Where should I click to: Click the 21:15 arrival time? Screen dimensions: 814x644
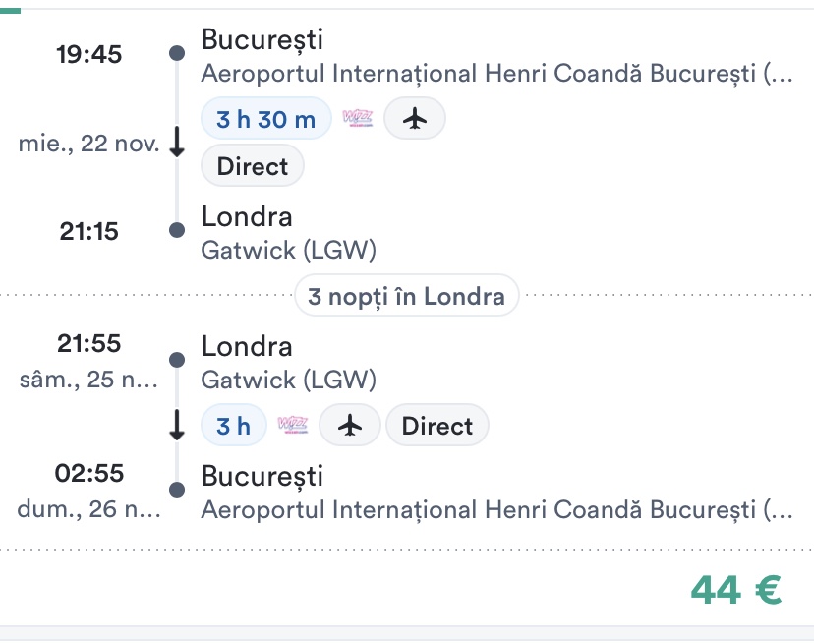pos(87,231)
